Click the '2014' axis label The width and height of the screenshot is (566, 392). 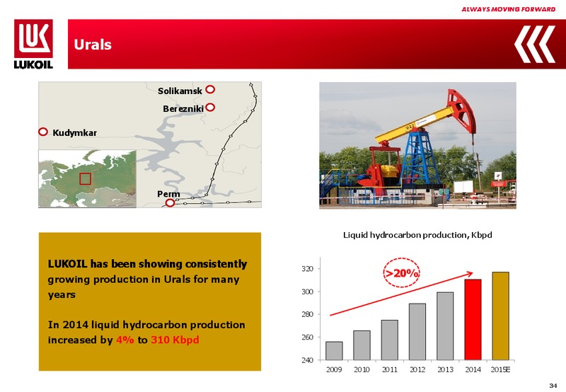(473, 369)
